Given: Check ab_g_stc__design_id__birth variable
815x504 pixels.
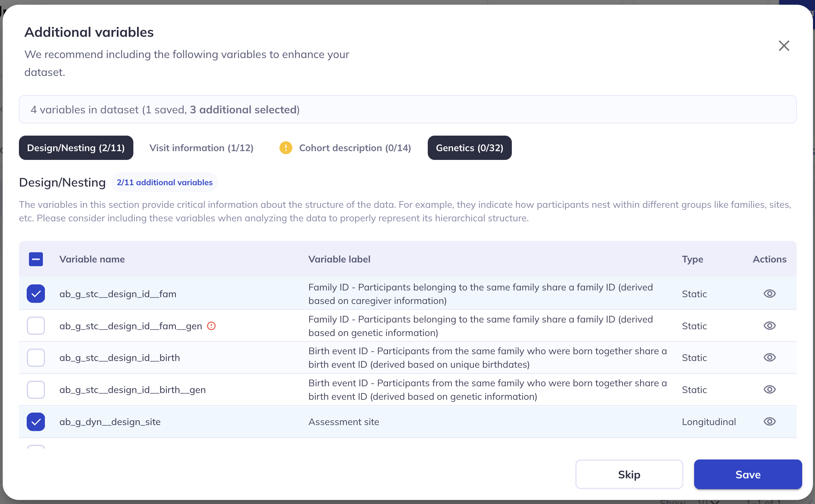Looking at the screenshot, I should pyautogui.click(x=36, y=358).
